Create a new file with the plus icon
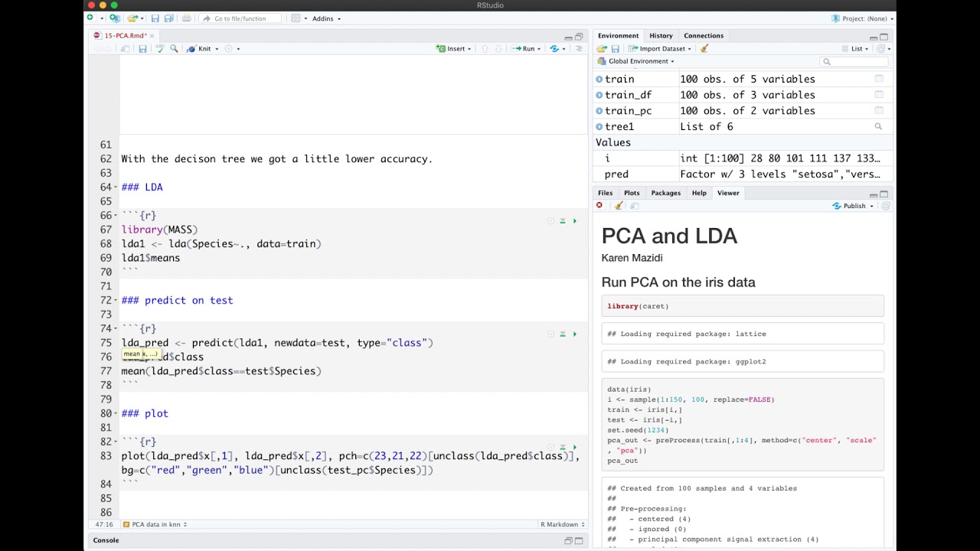 click(90, 18)
